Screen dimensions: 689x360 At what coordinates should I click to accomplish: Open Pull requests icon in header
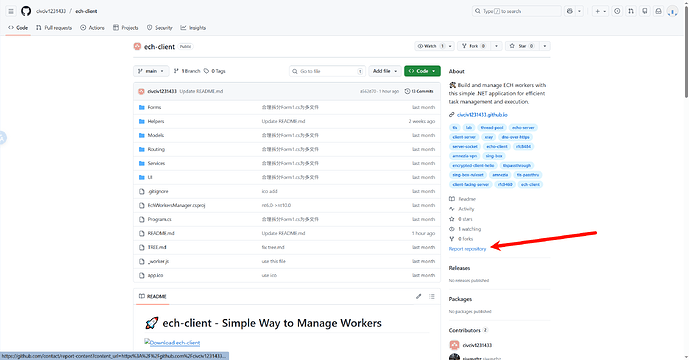click(631, 11)
